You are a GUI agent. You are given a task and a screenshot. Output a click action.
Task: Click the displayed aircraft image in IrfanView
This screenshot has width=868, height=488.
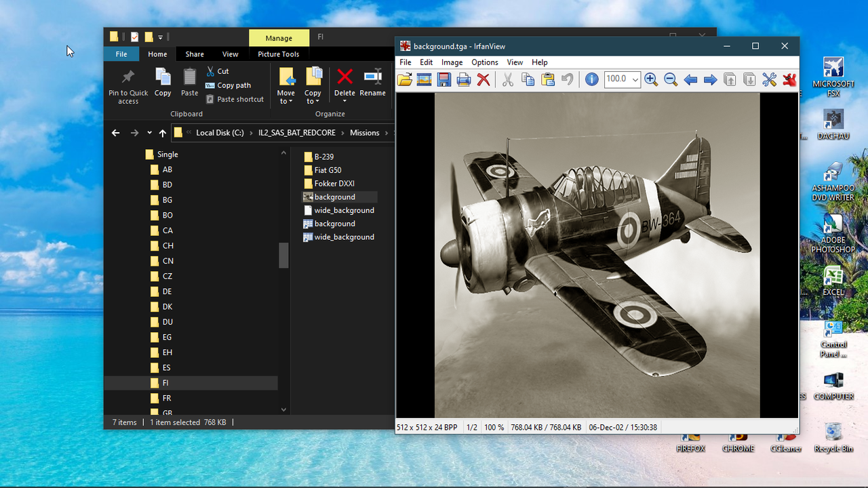597,255
